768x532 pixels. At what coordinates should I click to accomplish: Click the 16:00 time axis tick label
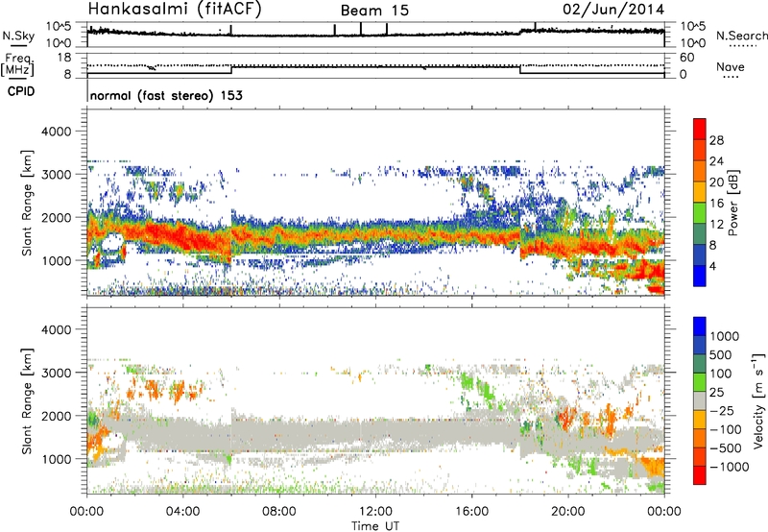tap(471, 512)
